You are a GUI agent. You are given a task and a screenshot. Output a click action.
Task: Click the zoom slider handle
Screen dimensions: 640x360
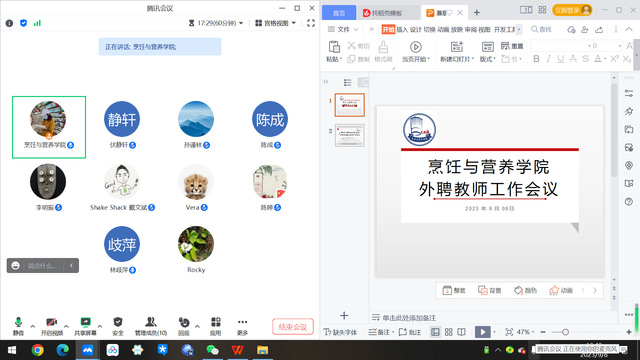(x=565, y=332)
